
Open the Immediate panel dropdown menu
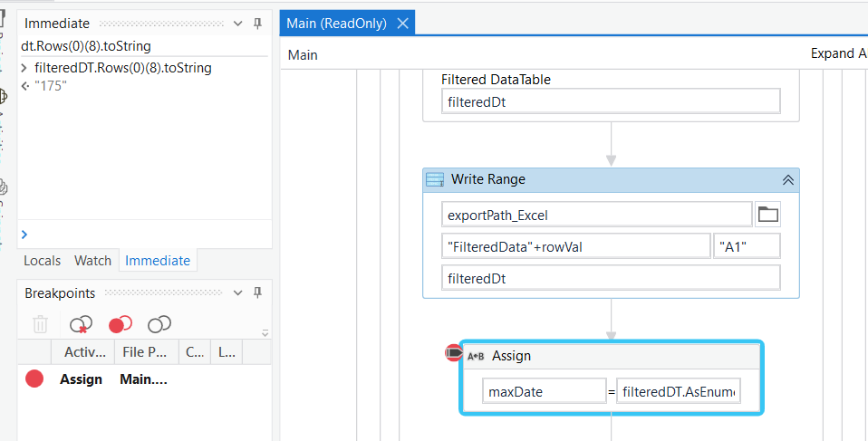[x=237, y=24]
